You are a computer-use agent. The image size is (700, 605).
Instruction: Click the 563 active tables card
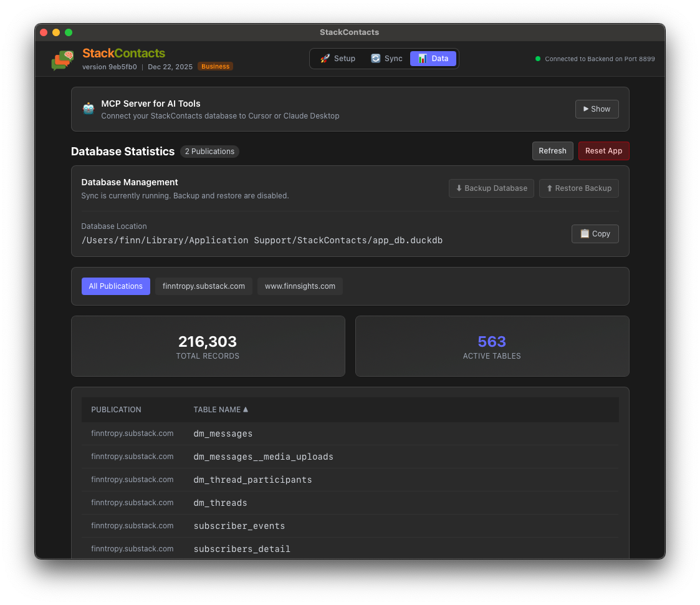492,346
